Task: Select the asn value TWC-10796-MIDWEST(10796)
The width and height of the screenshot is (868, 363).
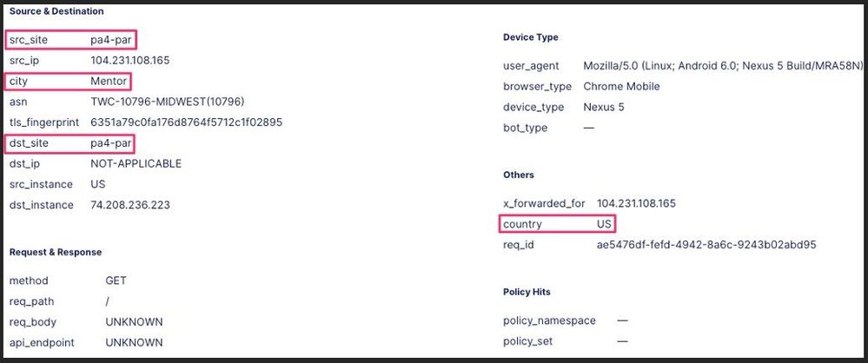Action: pos(161,102)
